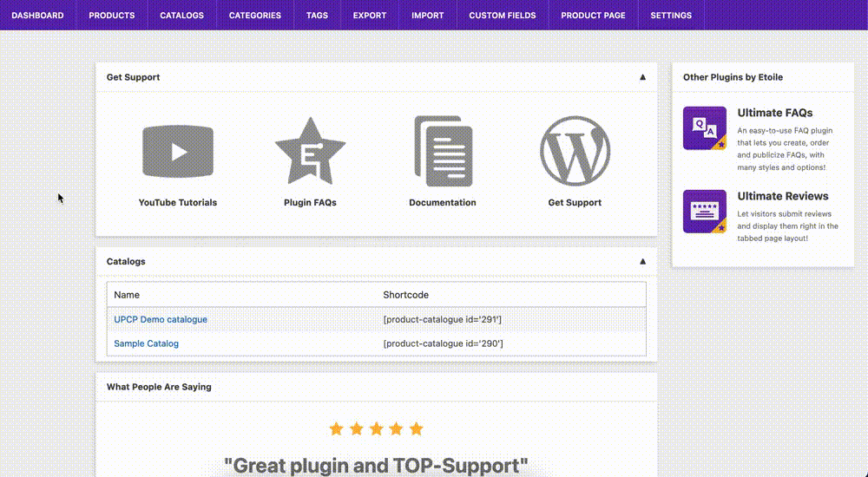This screenshot has height=477, width=868.
Task: Open the Ultimate Reviews plugin icon
Action: tap(704, 212)
